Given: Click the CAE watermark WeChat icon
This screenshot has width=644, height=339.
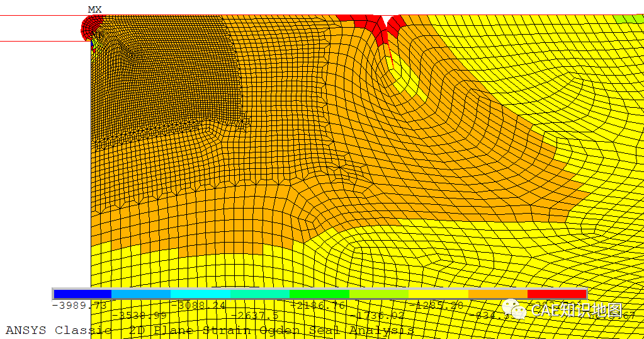Looking at the screenshot, I should 519,310.
